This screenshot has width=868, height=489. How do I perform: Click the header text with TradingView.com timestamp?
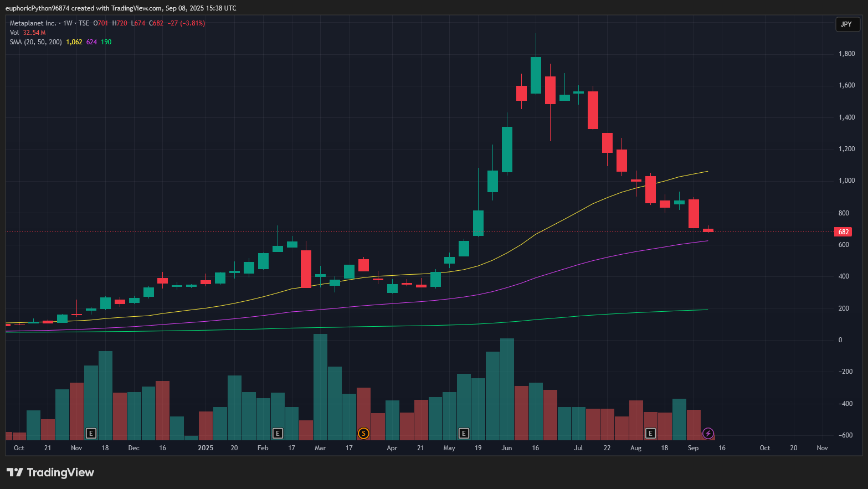pos(121,8)
